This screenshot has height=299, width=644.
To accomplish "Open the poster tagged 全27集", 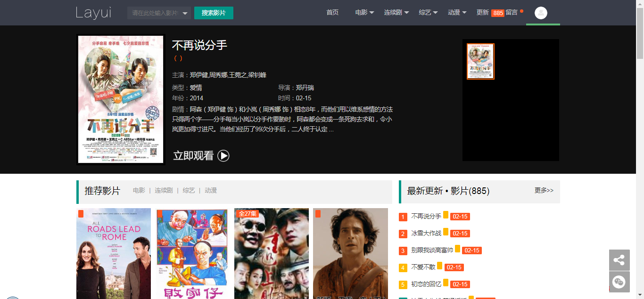I will (272, 253).
